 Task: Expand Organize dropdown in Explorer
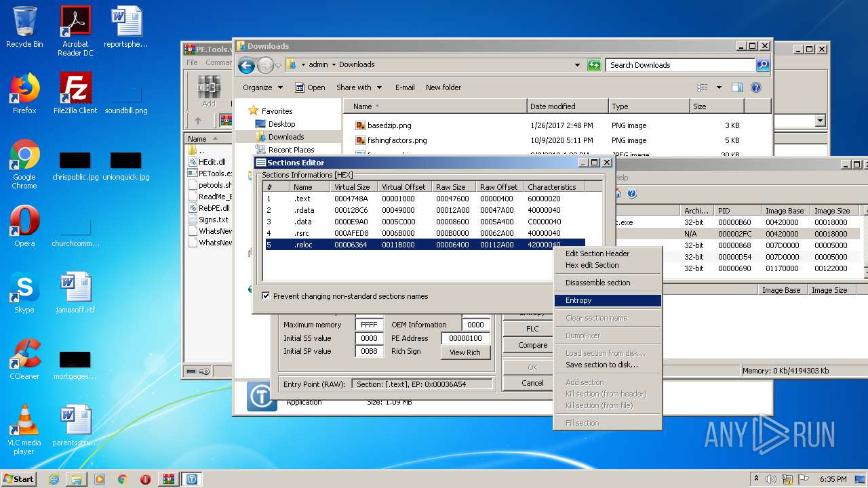262,87
